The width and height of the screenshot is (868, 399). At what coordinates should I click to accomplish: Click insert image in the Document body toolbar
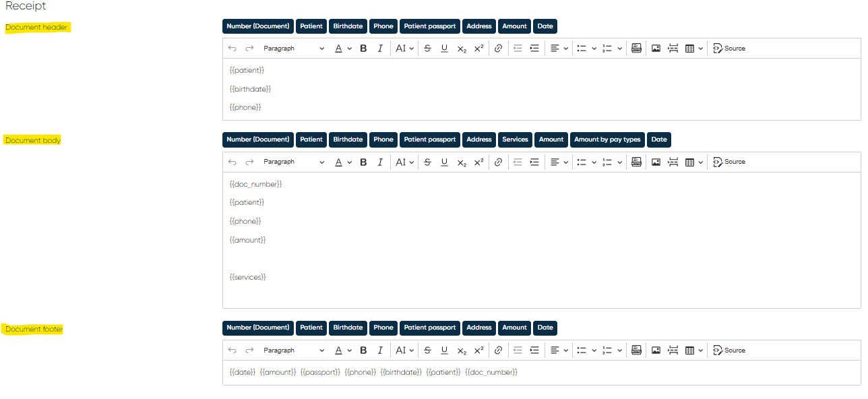coord(656,162)
